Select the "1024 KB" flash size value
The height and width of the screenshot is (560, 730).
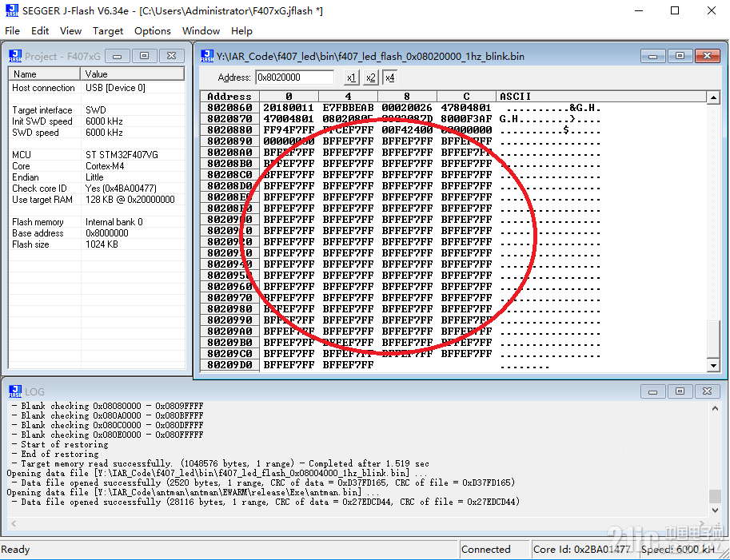tap(102, 244)
